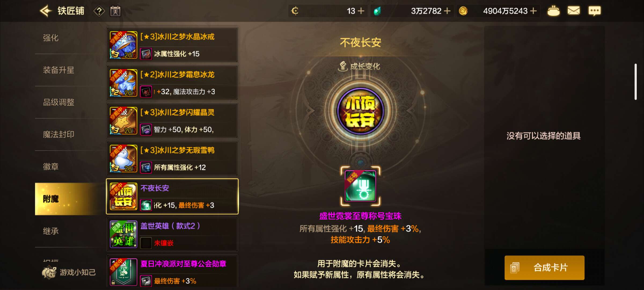Add gold coins with plus icon
Image resolution: width=644 pixels, height=290 pixels.
click(534, 11)
